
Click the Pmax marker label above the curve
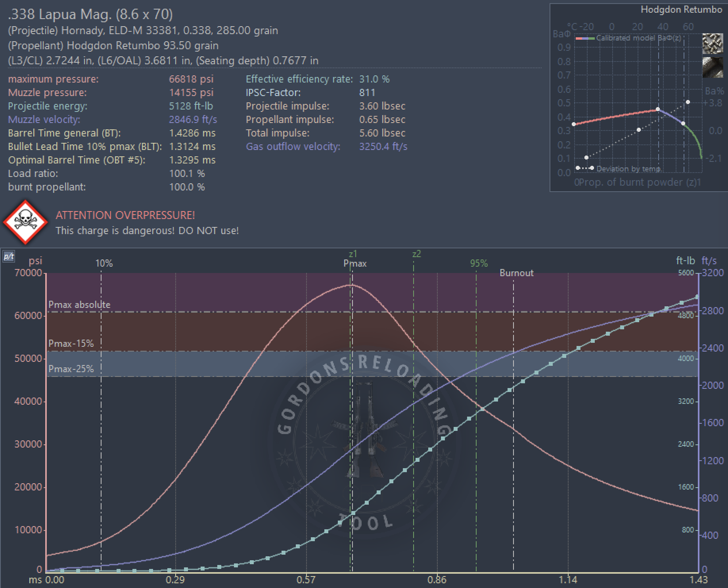(x=355, y=263)
